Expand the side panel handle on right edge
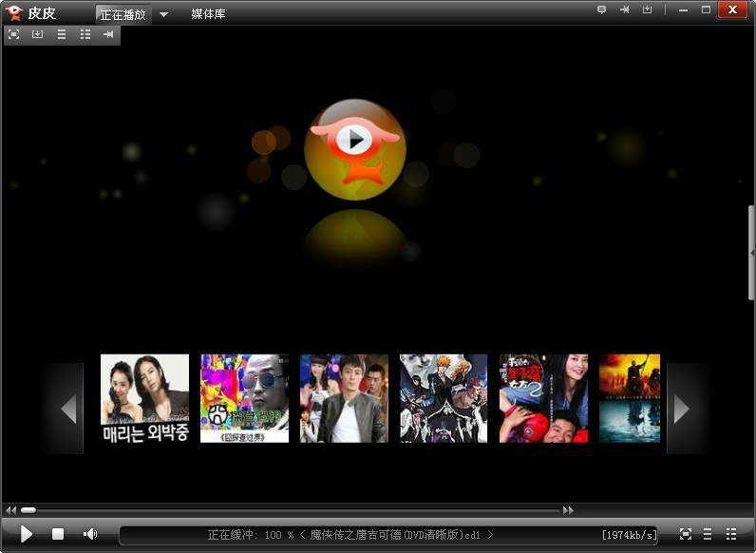Screen dimensions: 756x553 [752, 253]
